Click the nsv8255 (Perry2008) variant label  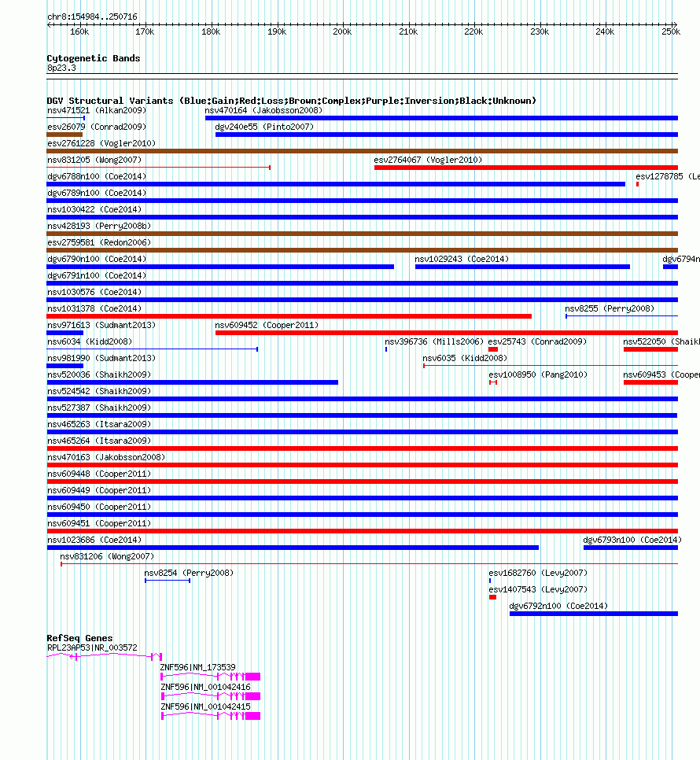click(610, 308)
